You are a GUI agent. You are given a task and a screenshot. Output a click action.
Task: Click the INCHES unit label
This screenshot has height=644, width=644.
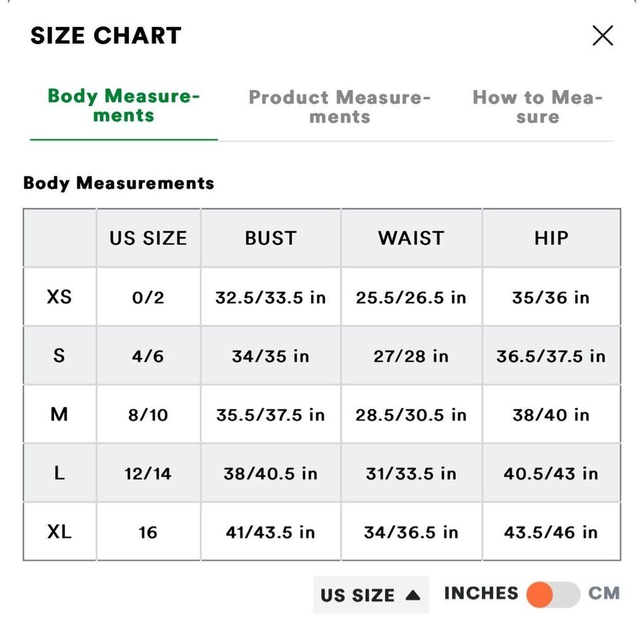[x=480, y=593]
